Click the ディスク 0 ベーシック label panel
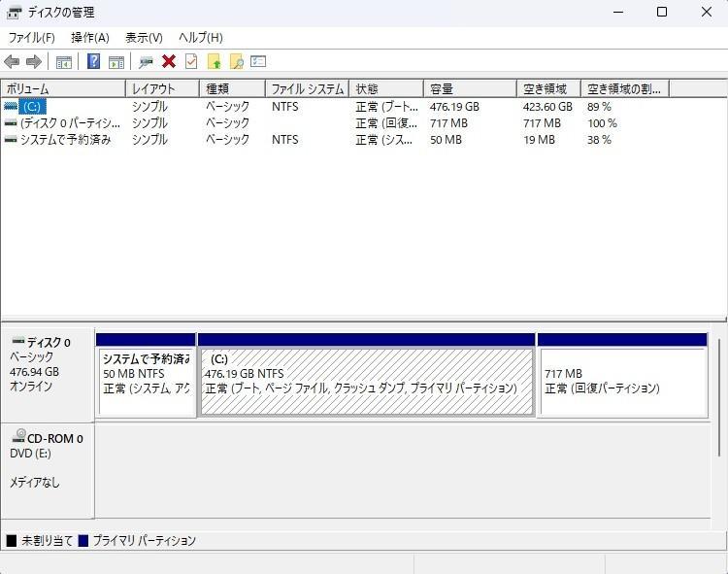 coord(48,375)
